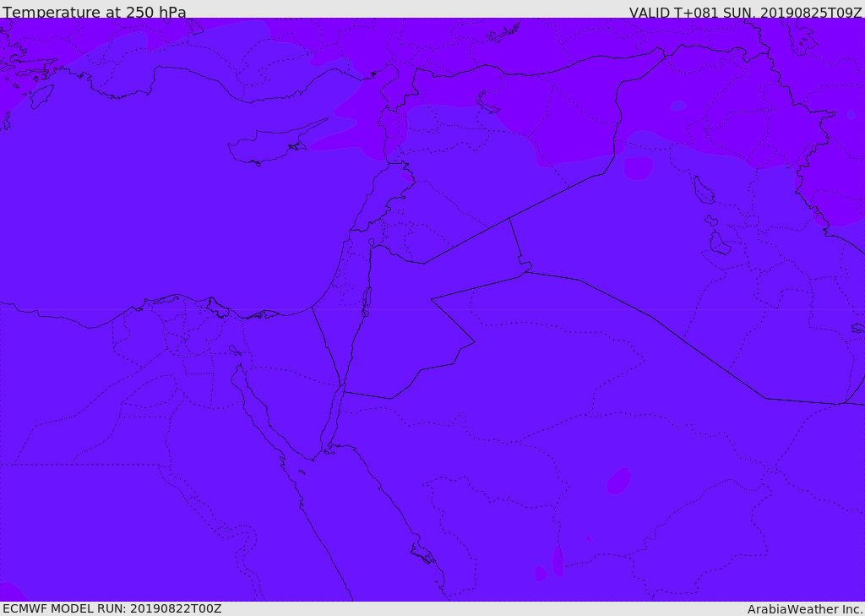This screenshot has height=616, width=865.
Task: Click the island of Cyprus on map
Action: pyautogui.click(x=276, y=143)
